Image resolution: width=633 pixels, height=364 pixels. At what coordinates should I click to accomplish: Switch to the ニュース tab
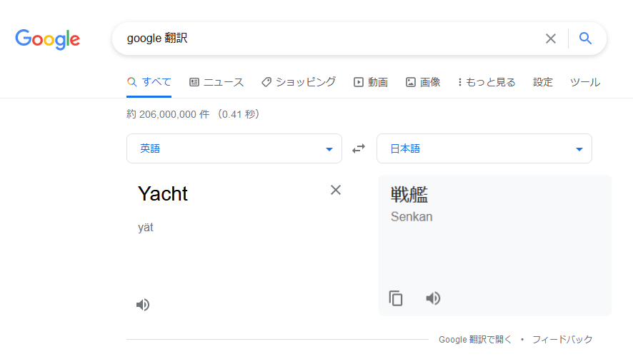coord(216,82)
